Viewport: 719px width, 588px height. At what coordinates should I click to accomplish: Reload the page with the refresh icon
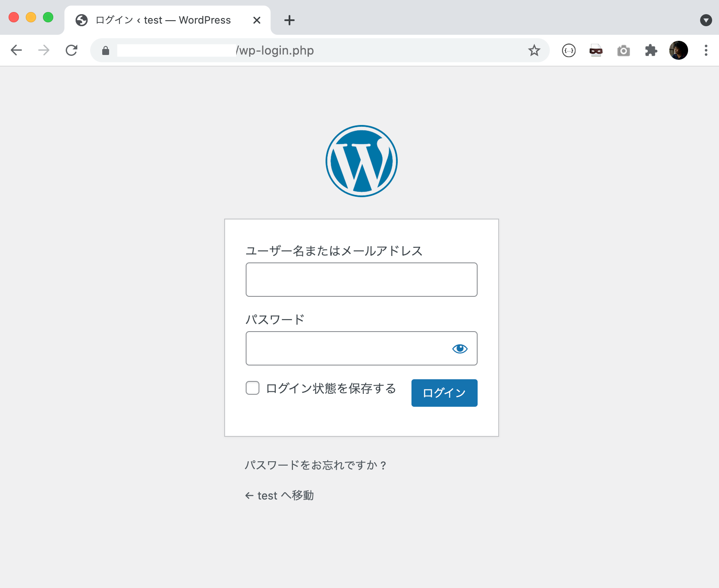click(x=72, y=50)
